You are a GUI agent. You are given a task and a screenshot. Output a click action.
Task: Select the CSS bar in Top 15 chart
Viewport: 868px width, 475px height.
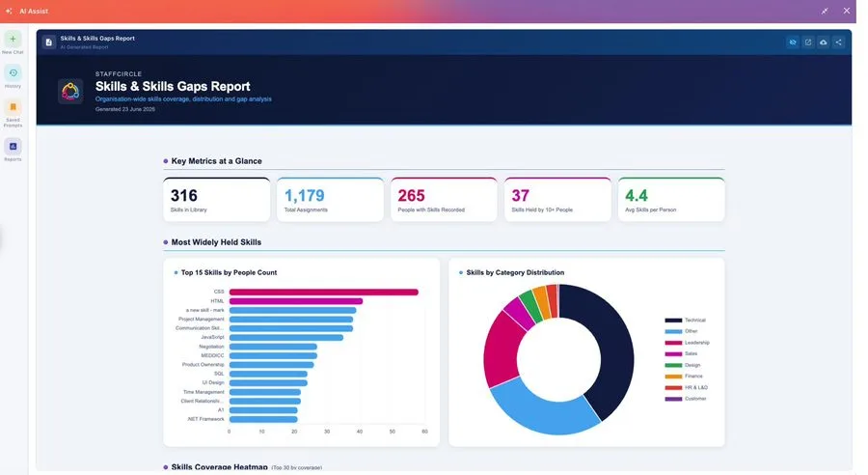click(x=324, y=293)
